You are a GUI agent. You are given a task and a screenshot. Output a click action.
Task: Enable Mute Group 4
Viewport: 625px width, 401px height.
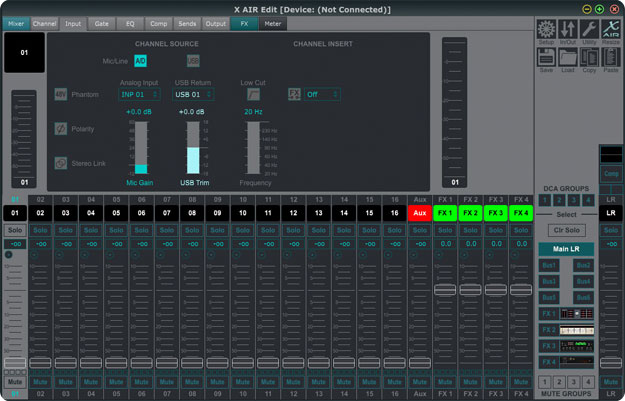588,382
